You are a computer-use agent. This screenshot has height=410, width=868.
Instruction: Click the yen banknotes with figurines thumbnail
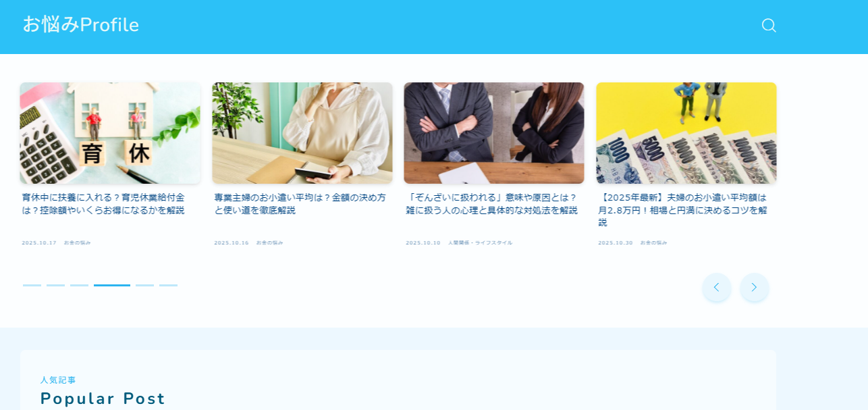(x=686, y=132)
